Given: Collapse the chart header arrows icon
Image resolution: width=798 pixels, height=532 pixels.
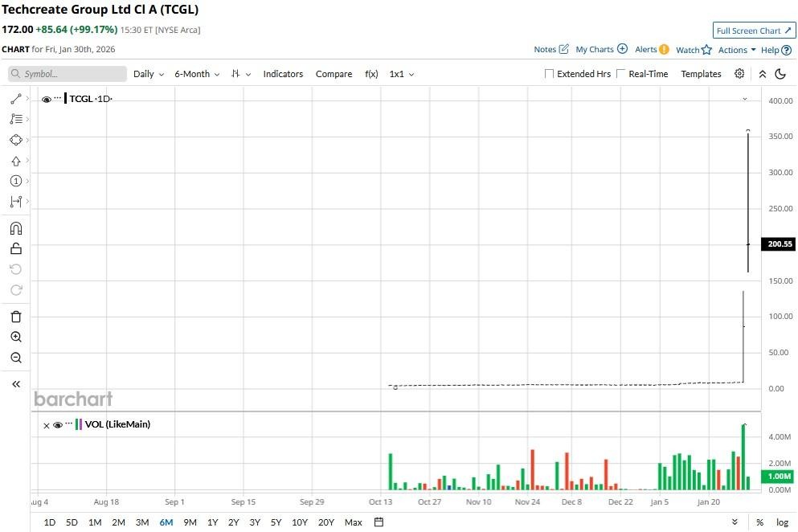Looking at the screenshot, I should pos(763,74).
